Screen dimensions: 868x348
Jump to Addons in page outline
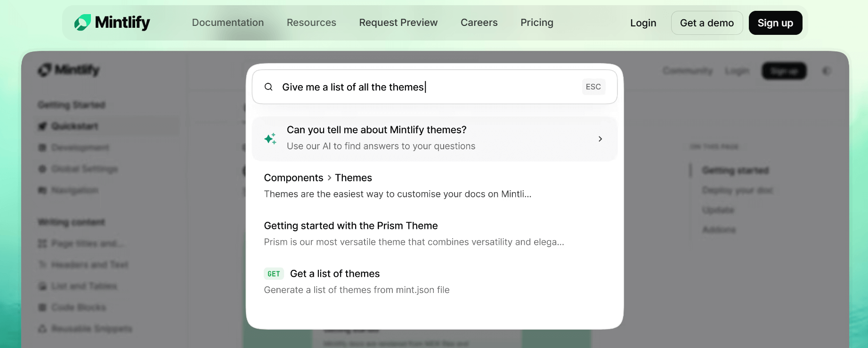tap(719, 230)
